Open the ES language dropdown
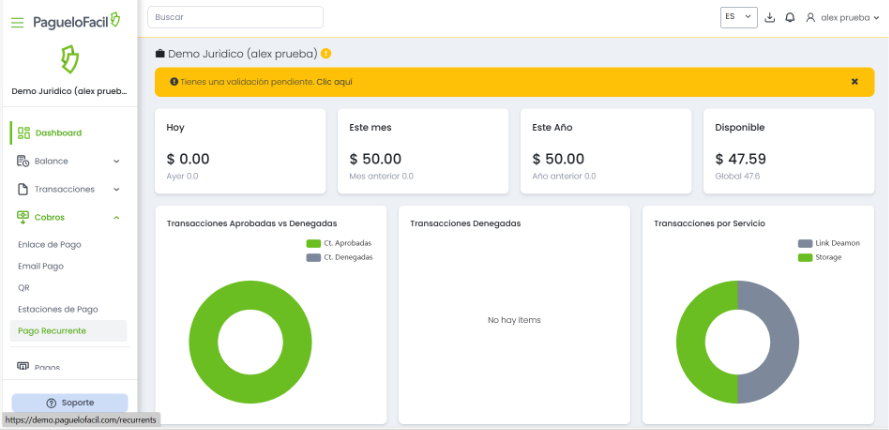This screenshot has height=430, width=889. (738, 17)
